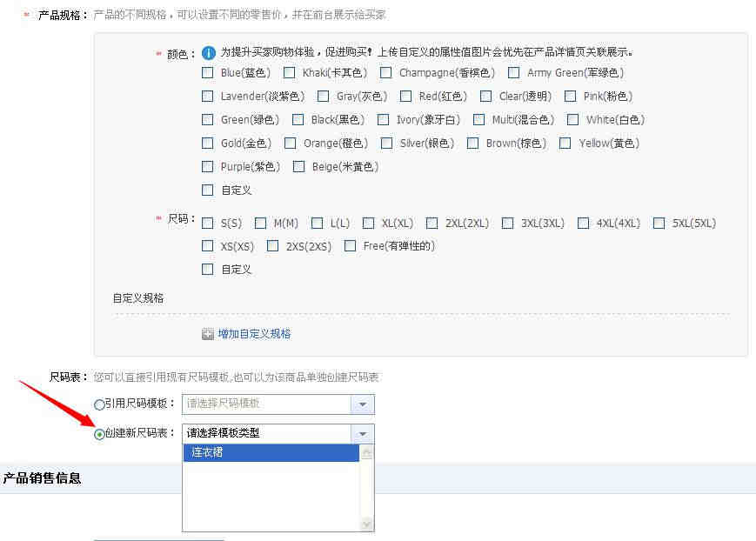Viewport: 756px width, 541px height.
Task: Click the plus icon for 增加自定义规格
Action: pyautogui.click(x=207, y=334)
